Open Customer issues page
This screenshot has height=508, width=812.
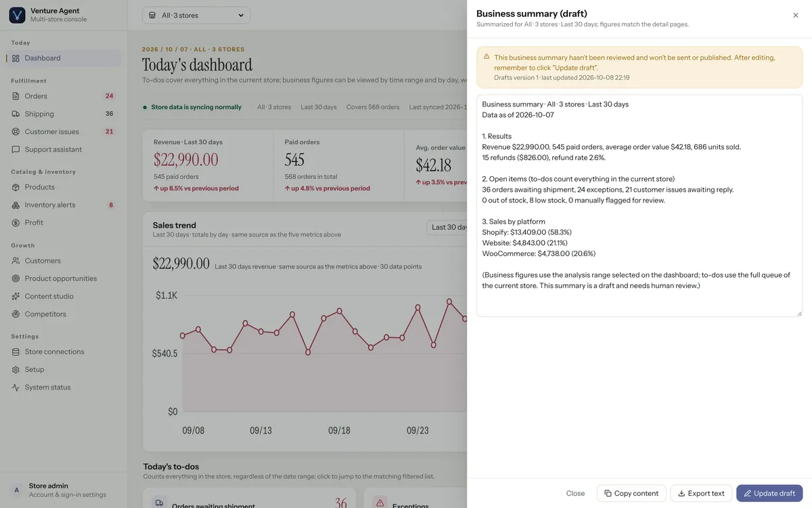coord(64,131)
